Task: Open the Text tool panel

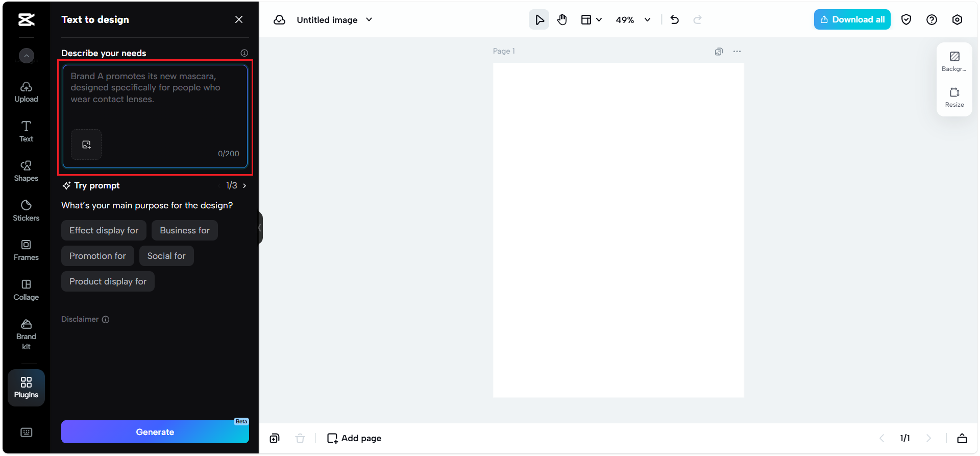Action: point(26,131)
